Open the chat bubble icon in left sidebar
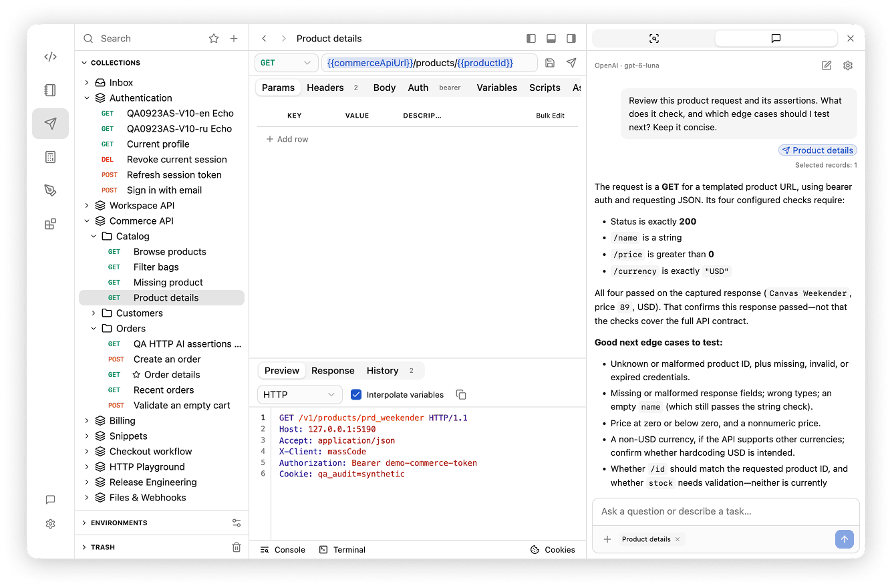The height and width of the screenshot is (588, 892). [x=50, y=500]
